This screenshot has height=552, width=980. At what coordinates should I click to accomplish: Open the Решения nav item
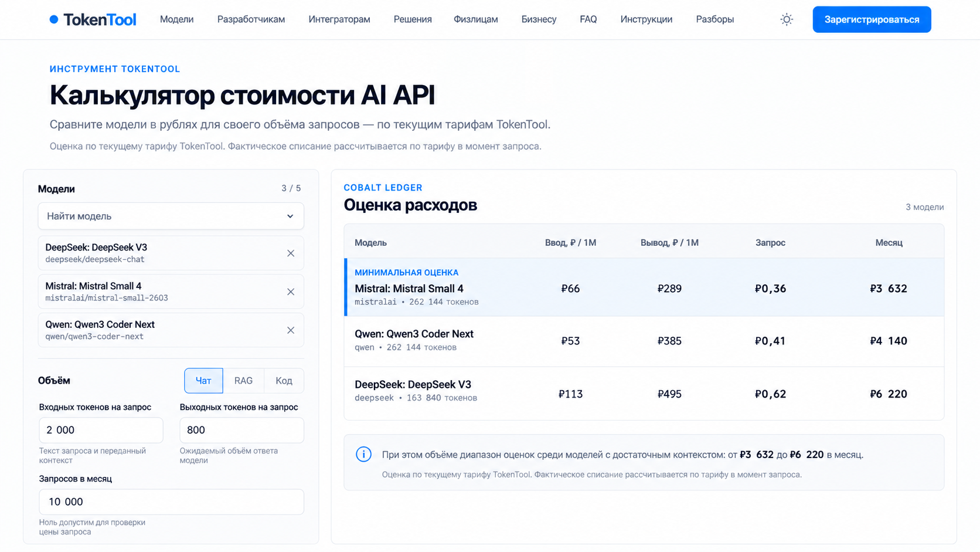(413, 19)
